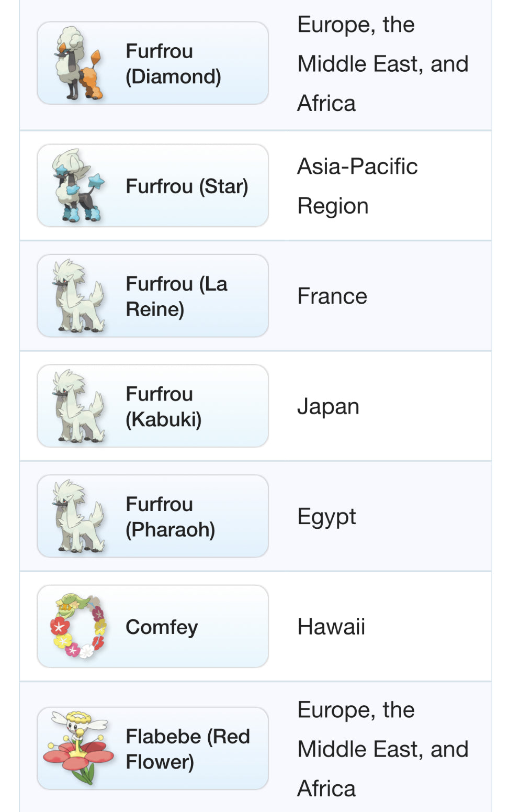The image size is (509, 812).
Task: Open the Furfrou (Star) name link
Action: point(187,186)
